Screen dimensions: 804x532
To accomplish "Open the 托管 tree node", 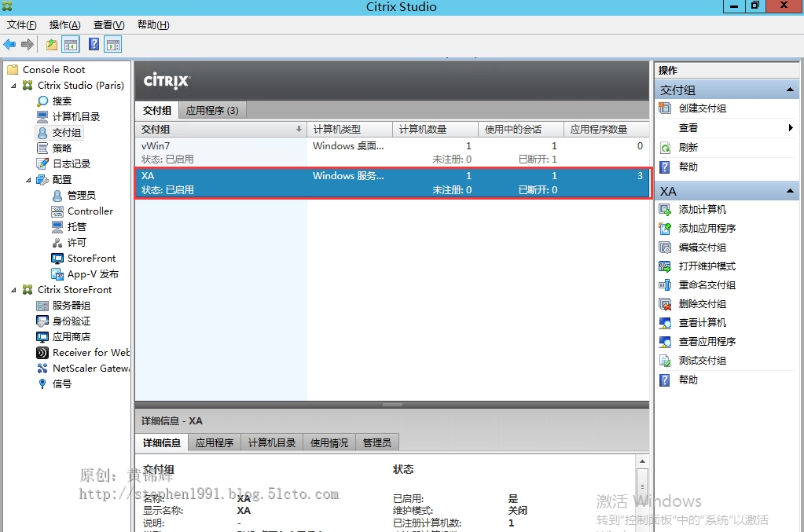I will point(76,226).
